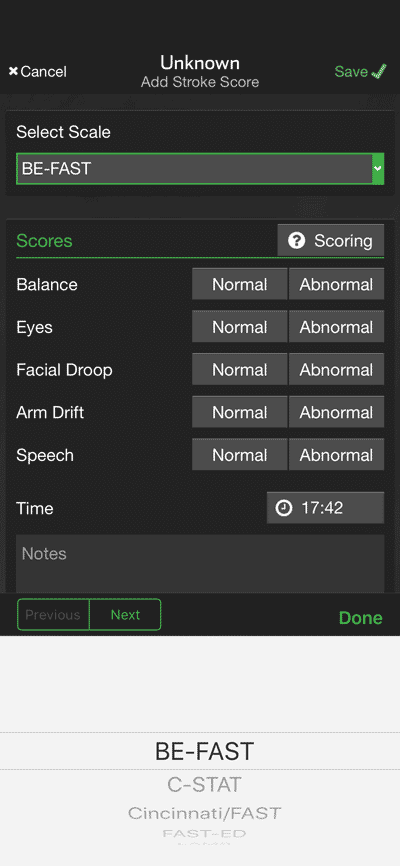The height and width of the screenshot is (866, 400).
Task: Open the Select Scale dropdown arrow
Action: 378,168
